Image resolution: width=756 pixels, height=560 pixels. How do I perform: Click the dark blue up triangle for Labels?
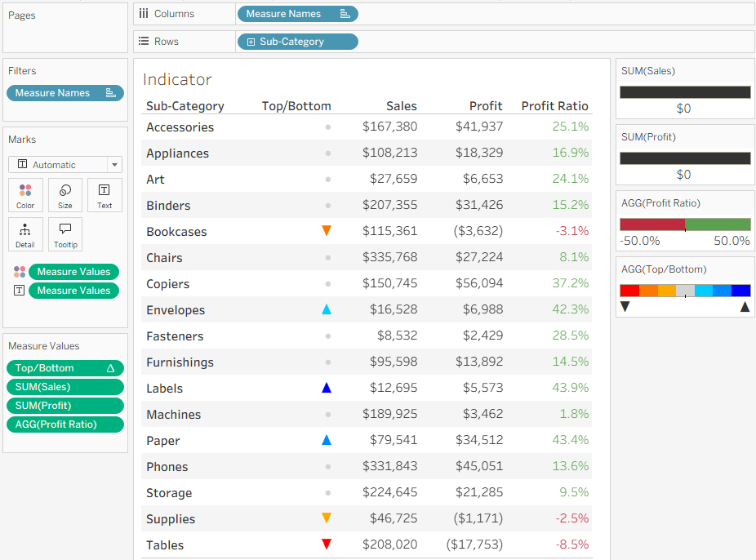[x=327, y=388]
